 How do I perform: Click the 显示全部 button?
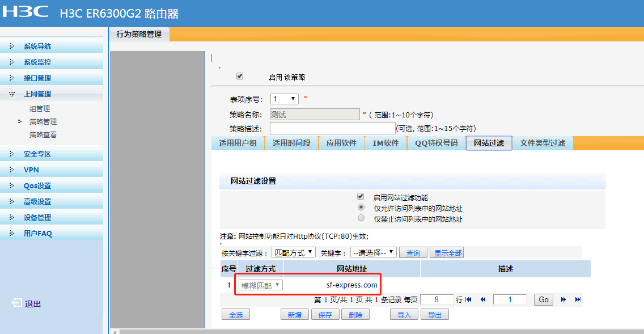448,253
